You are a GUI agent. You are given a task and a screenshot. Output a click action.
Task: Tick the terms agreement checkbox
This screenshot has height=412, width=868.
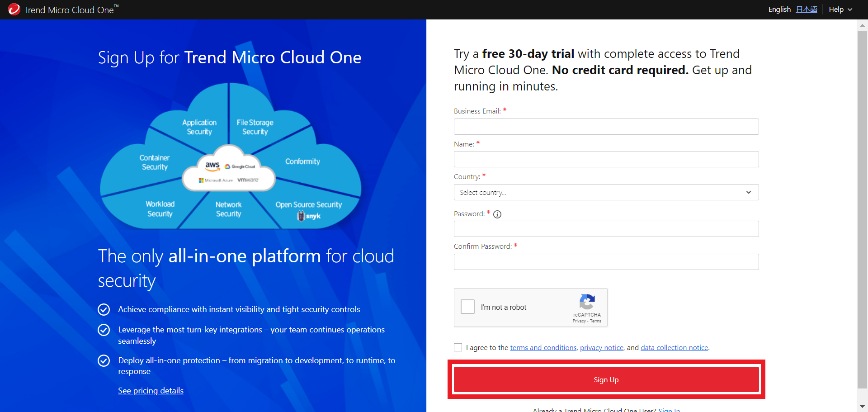point(458,347)
